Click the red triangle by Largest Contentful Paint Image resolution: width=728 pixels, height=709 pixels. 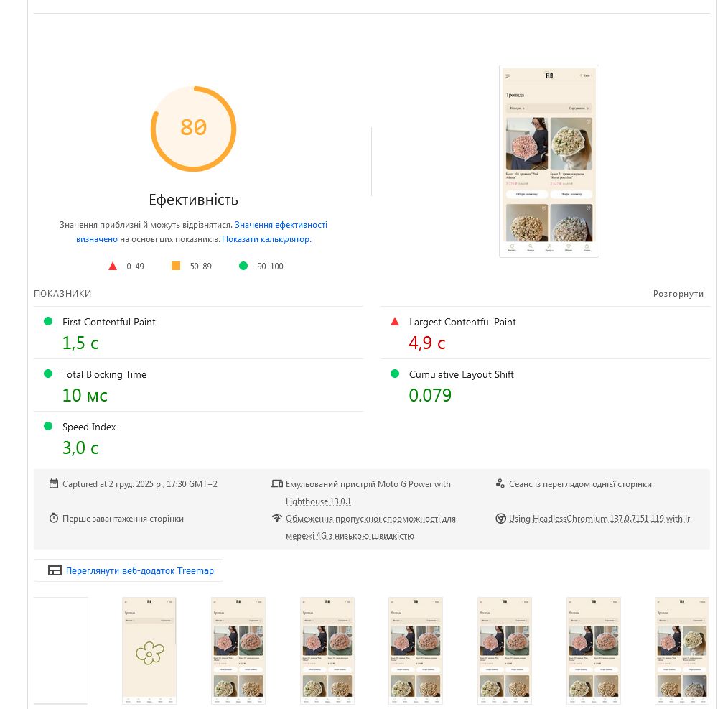(394, 322)
